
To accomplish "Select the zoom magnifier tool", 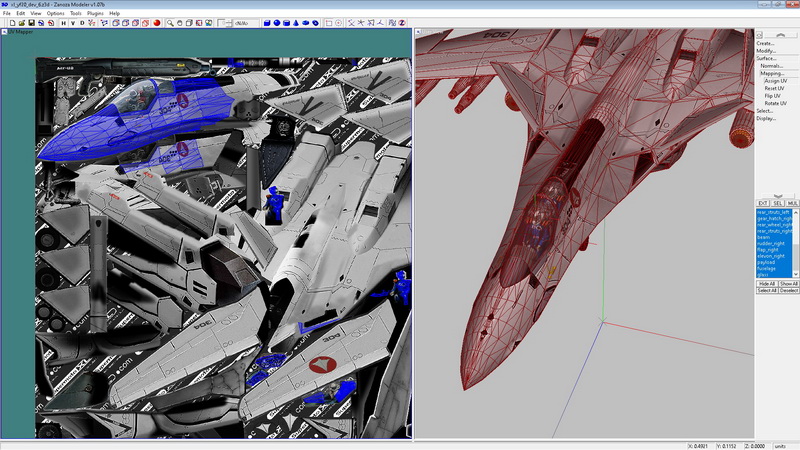I will tap(170, 22).
